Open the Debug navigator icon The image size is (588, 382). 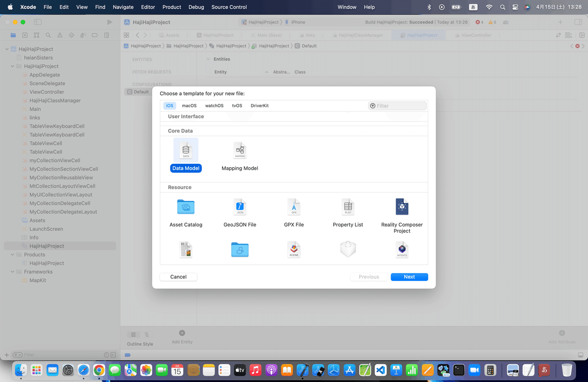pyautogui.click(x=83, y=35)
